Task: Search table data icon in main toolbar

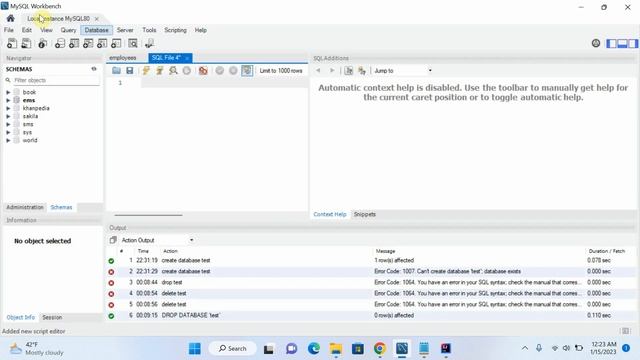Action: (x=133, y=43)
